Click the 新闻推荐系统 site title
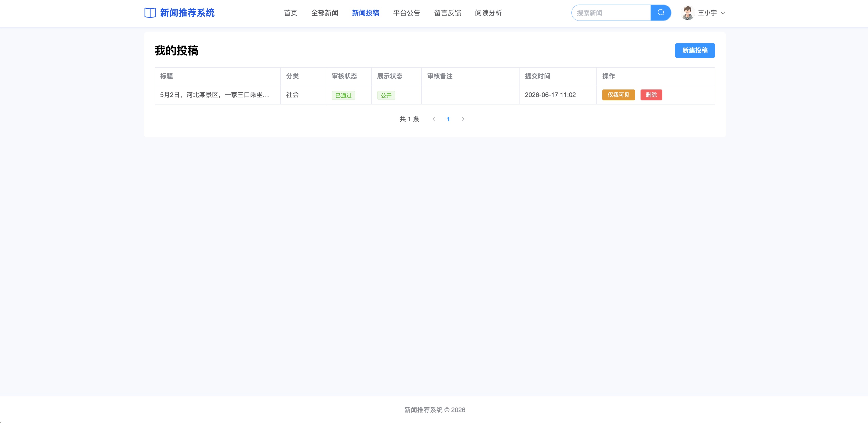The width and height of the screenshot is (868, 423). point(187,13)
